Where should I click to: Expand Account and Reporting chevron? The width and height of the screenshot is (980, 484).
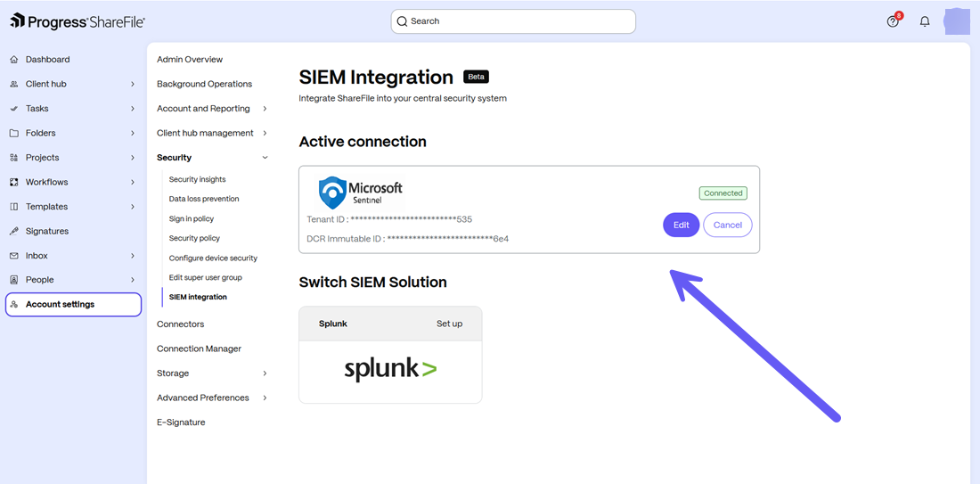[x=265, y=109]
